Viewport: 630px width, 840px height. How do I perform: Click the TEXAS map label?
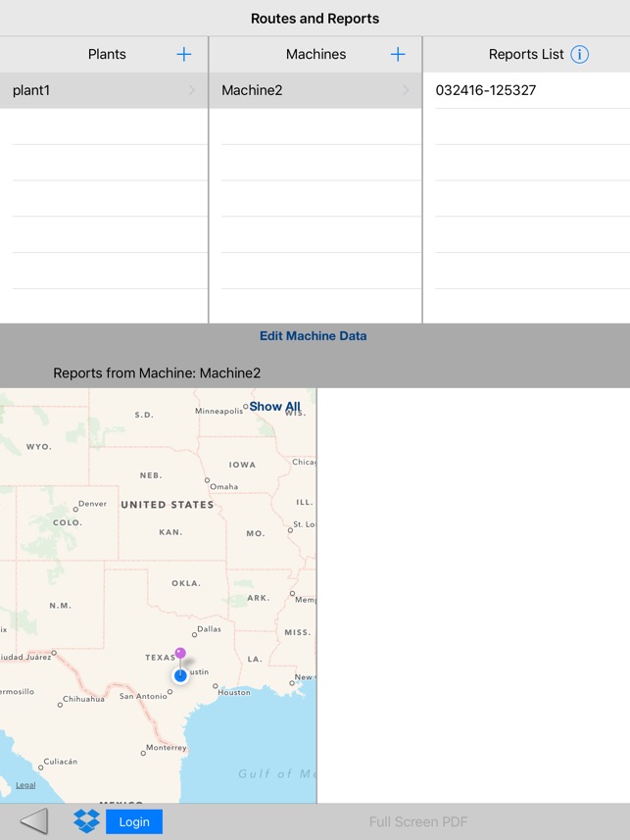160,658
